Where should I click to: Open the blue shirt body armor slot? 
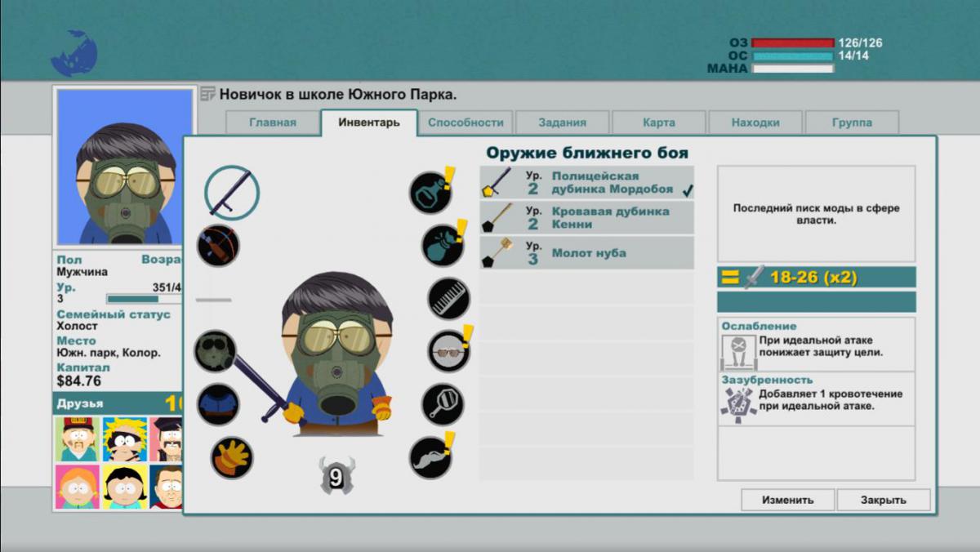pyautogui.click(x=218, y=404)
